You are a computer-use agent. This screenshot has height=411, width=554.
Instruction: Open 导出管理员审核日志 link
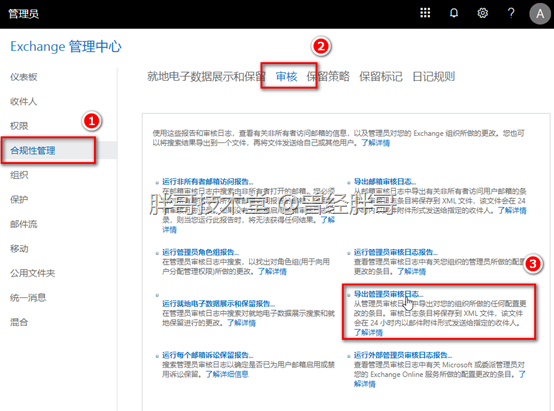point(388,294)
